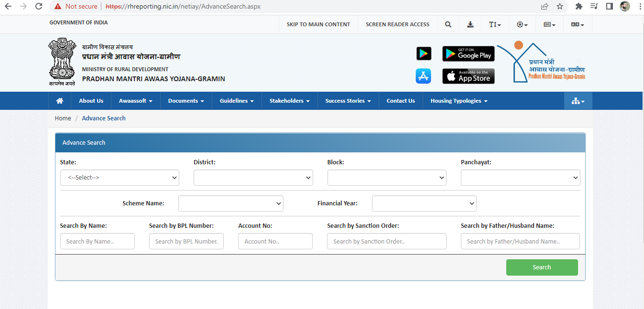The height and width of the screenshot is (309, 644).
Task: Click the Search by Sanction Order field
Action: pyautogui.click(x=387, y=241)
